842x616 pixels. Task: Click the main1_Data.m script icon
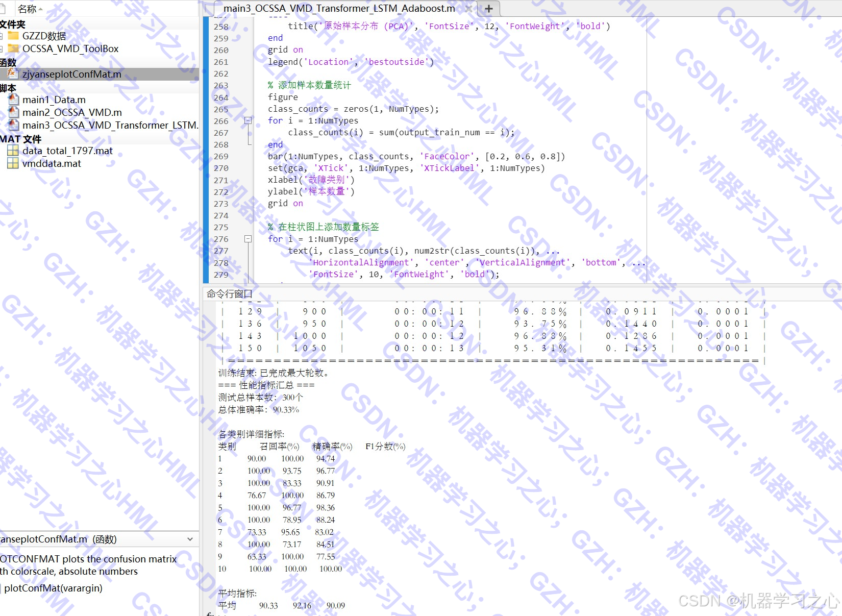click(13, 100)
